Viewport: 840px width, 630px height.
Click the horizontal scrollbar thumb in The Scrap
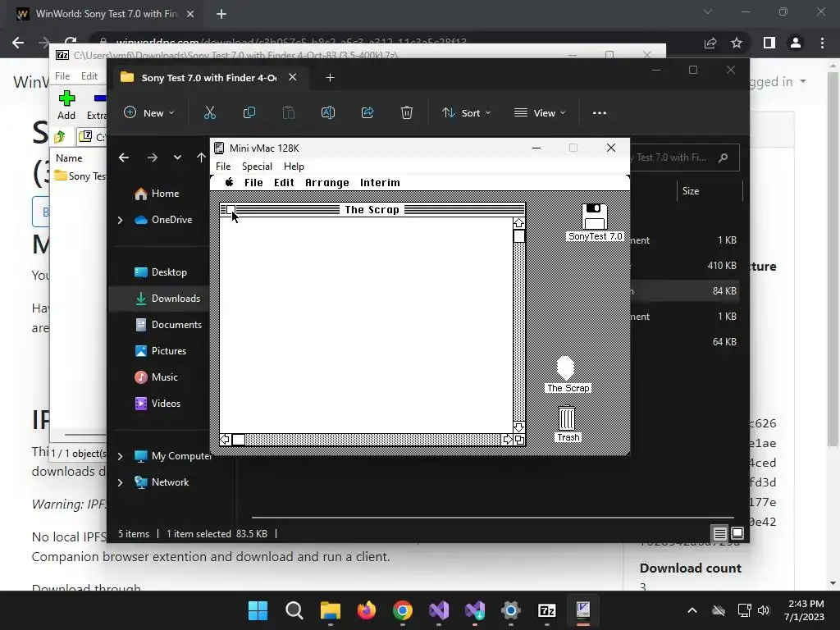pyautogui.click(x=239, y=440)
